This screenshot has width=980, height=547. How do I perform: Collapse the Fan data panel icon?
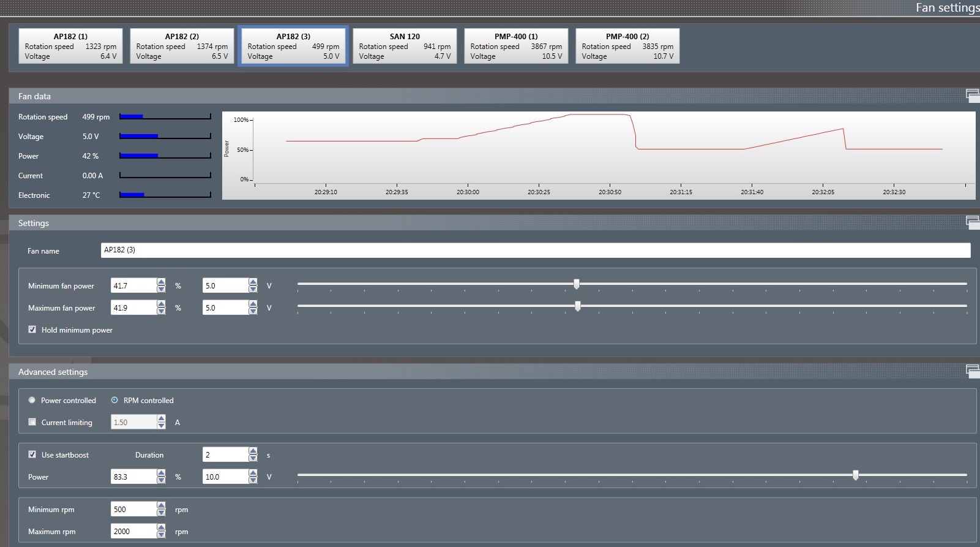(x=972, y=95)
